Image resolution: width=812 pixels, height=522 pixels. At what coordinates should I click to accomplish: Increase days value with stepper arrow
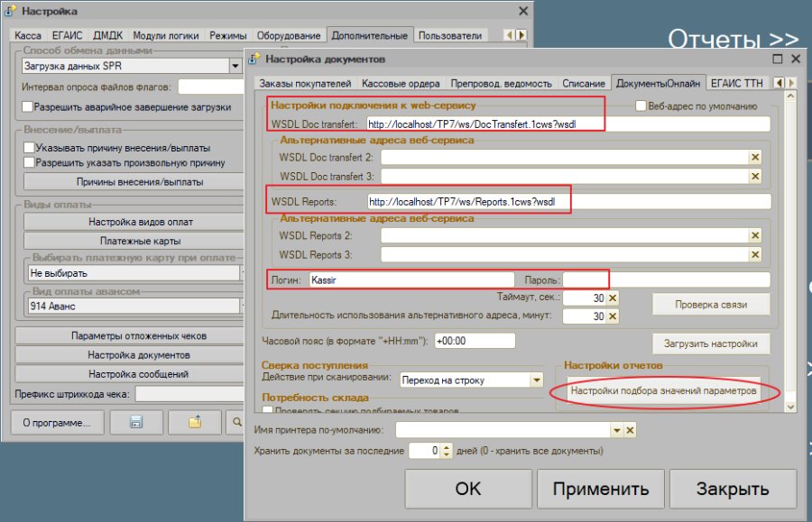pyautogui.click(x=447, y=447)
